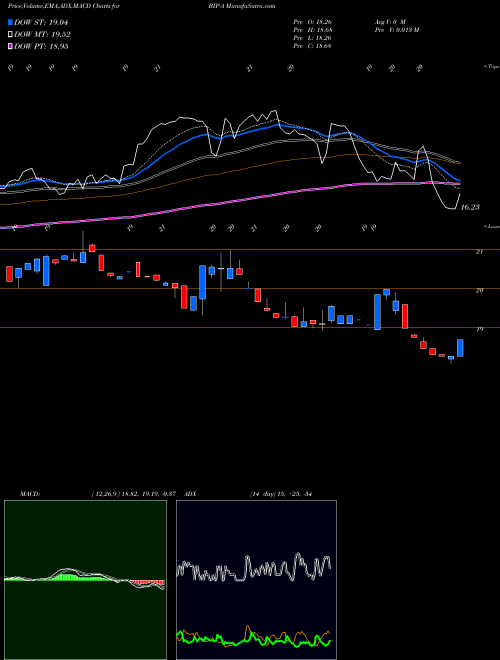
Task: Click the 'Avg V: 0 M' value
Action: [389, 22]
